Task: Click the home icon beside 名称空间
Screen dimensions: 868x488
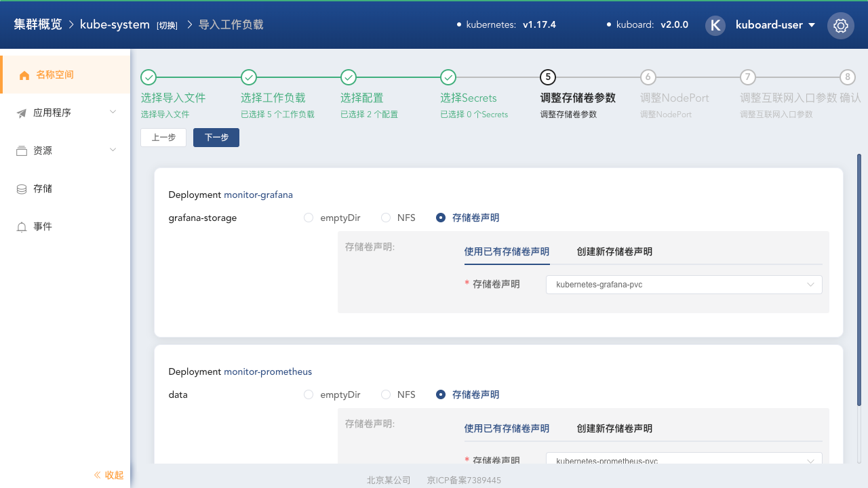Action: [x=24, y=75]
